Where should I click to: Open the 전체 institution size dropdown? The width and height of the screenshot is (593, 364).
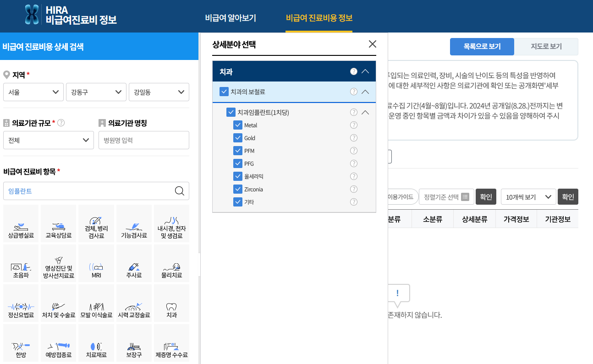(x=49, y=140)
